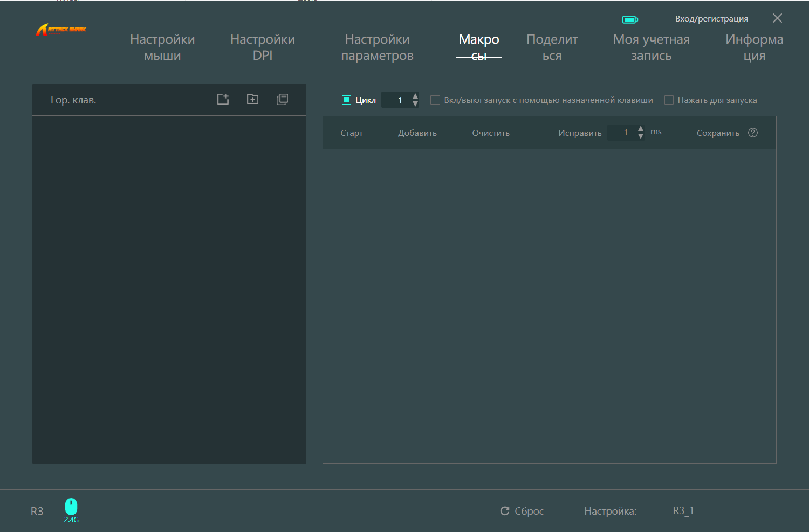Check the Нажать для запуска option

pos(669,100)
